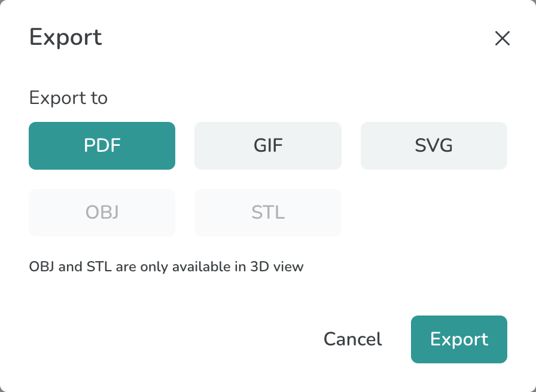The width and height of the screenshot is (536, 392).
Task: Choose the GIF export option
Action: [268, 146]
